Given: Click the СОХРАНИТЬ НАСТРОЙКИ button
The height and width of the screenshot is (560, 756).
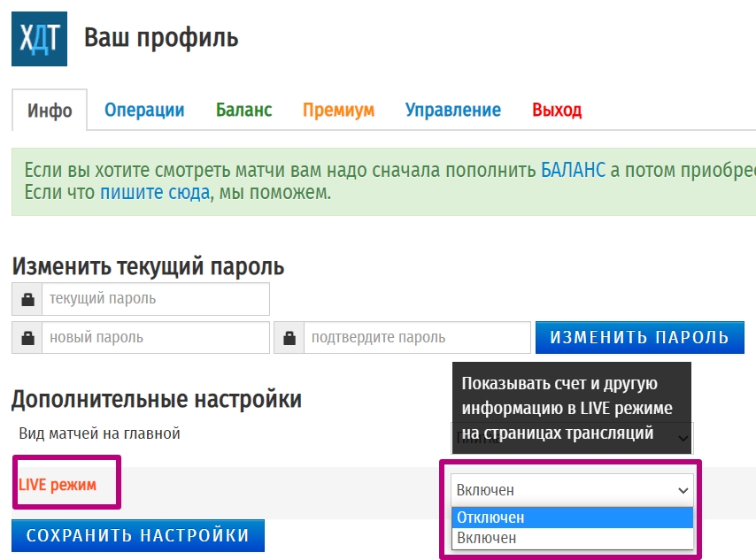Looking at the screenshot, I should pyautogui.click(x=137, y=535).
